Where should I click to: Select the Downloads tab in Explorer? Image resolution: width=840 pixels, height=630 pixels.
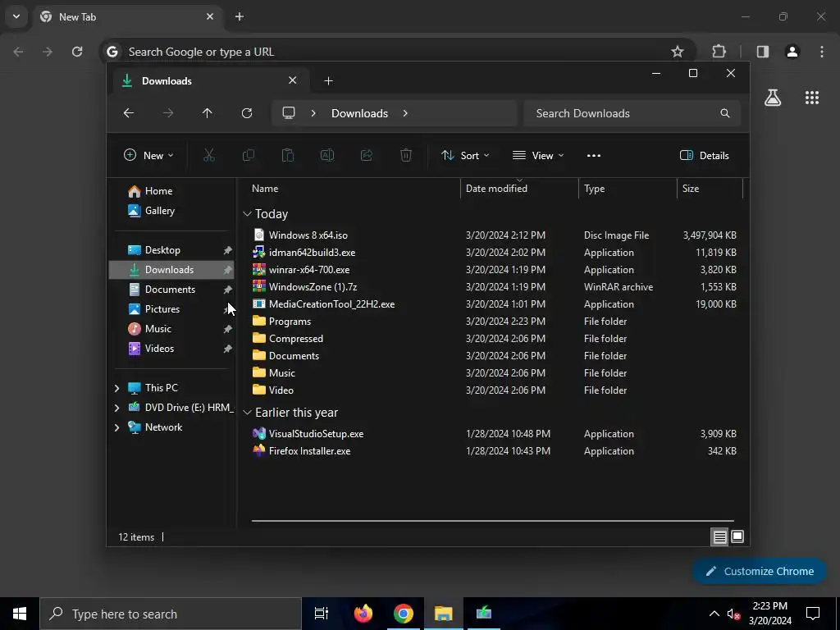click(210, 81)
